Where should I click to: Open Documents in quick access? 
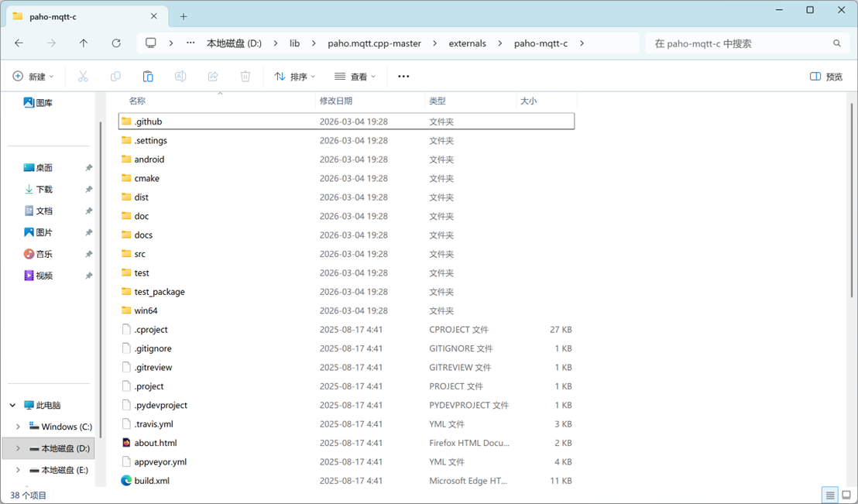[x=38, y=211]
